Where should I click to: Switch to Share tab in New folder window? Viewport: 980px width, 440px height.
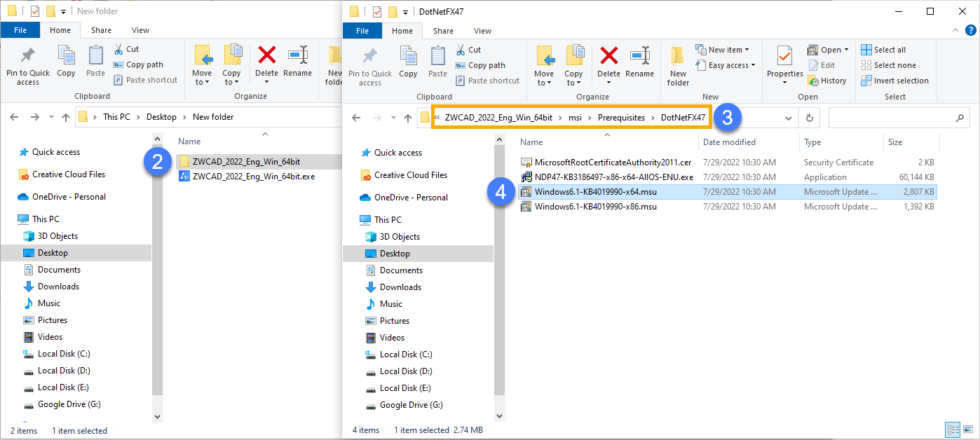click(x=101, y=30)
